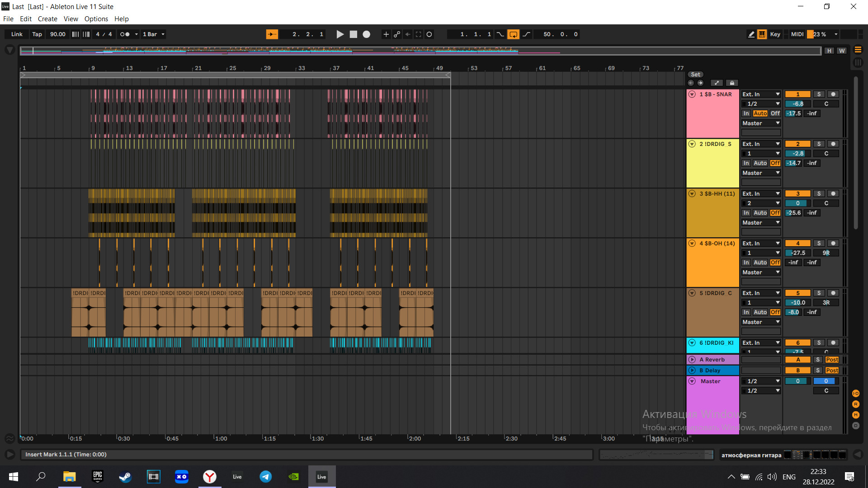This screenshot has width=868, height=488.
Task: Toggle Automation Arm button
Action: point(397,34)
